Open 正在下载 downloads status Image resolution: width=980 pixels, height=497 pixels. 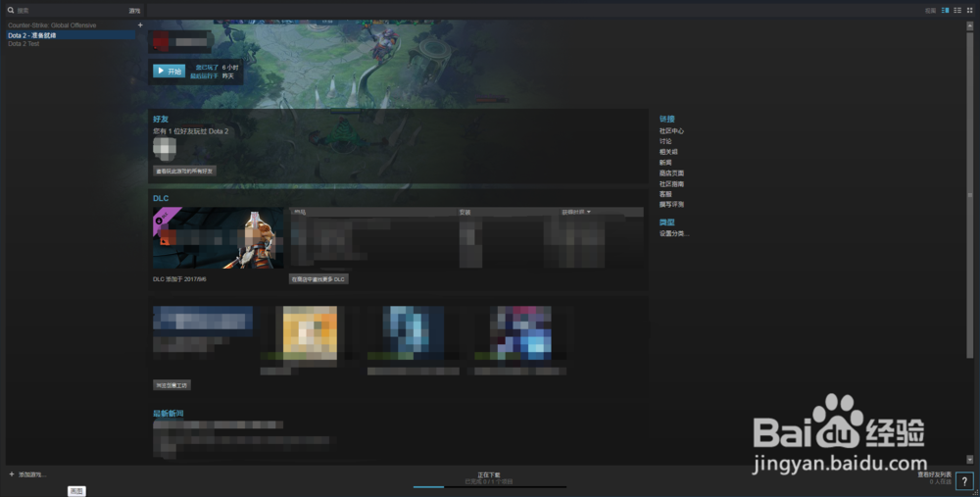click(489, 475)
